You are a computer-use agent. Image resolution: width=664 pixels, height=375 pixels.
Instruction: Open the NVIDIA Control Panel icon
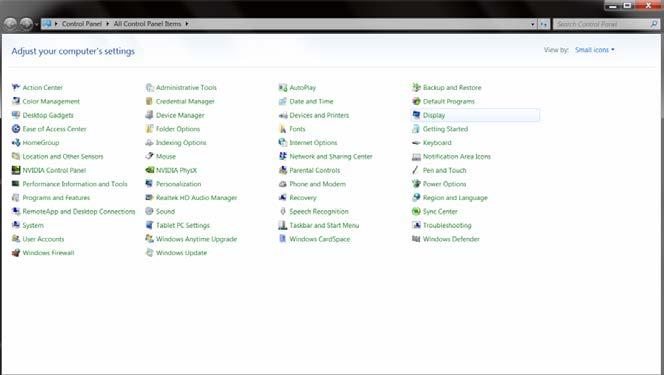(16, 170)
